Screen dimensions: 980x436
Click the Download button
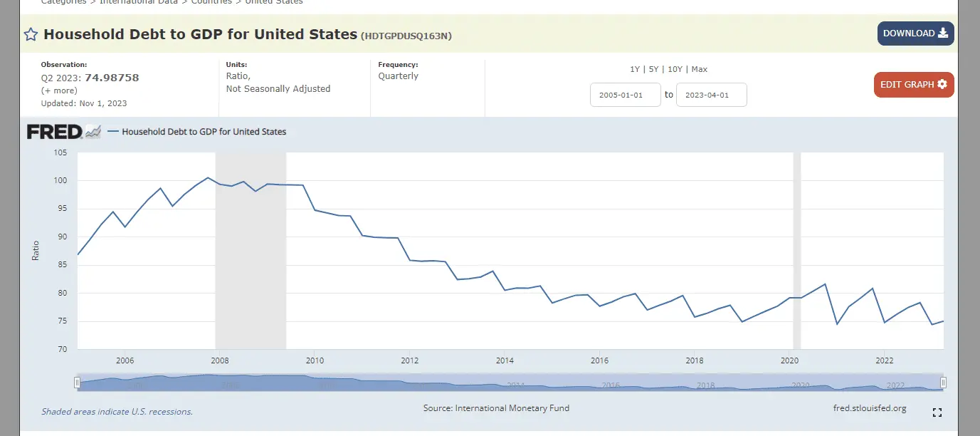pyautogui.click(x=915, y=33)
